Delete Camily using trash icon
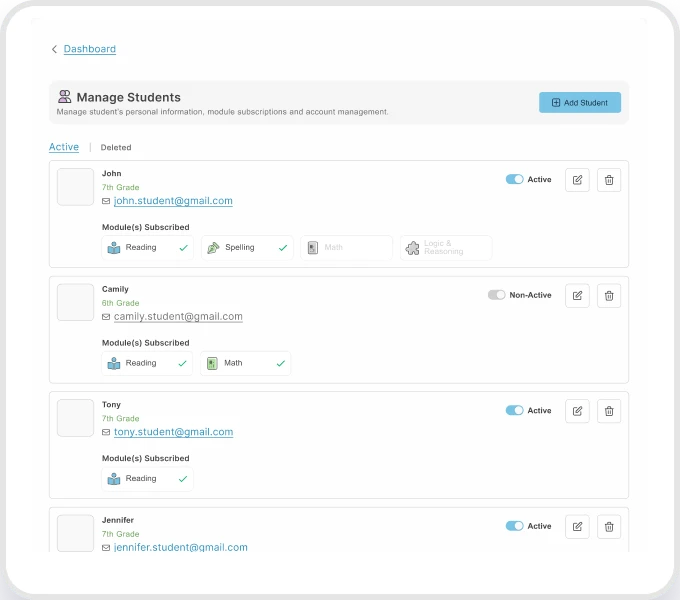 pos(609,295)
